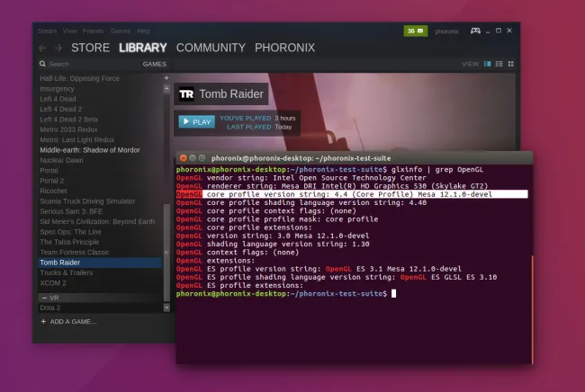
Task: Click the Tomb Raider TR logo icon
Action: [186, 94]
